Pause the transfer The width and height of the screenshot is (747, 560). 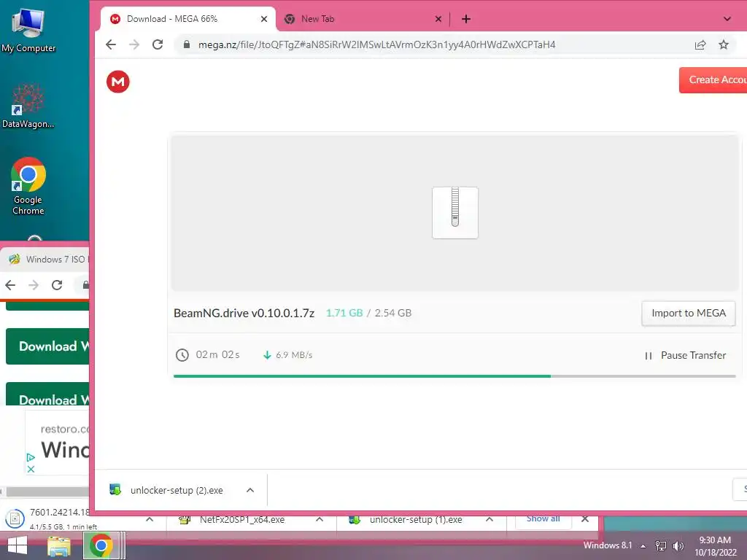point(686,355)
